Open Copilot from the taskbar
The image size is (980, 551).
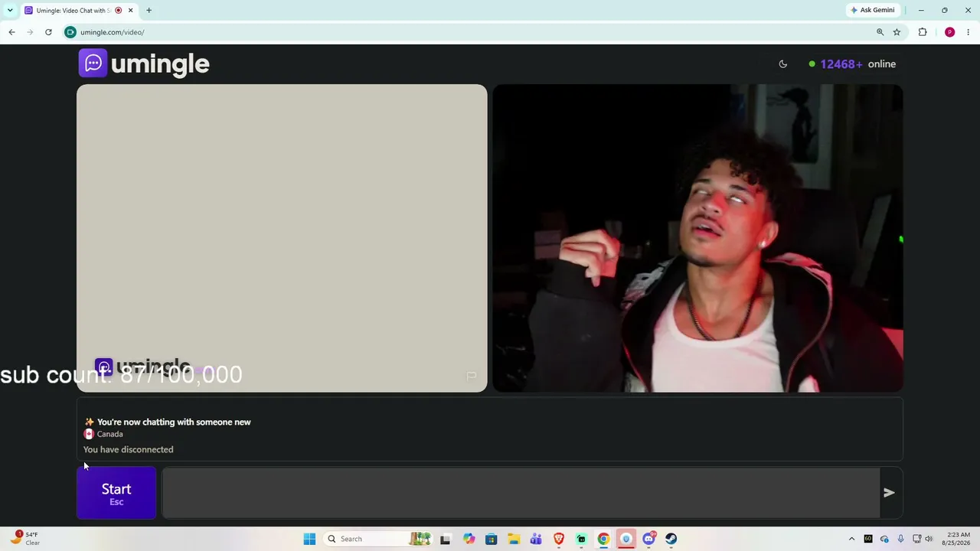[469, 539]
